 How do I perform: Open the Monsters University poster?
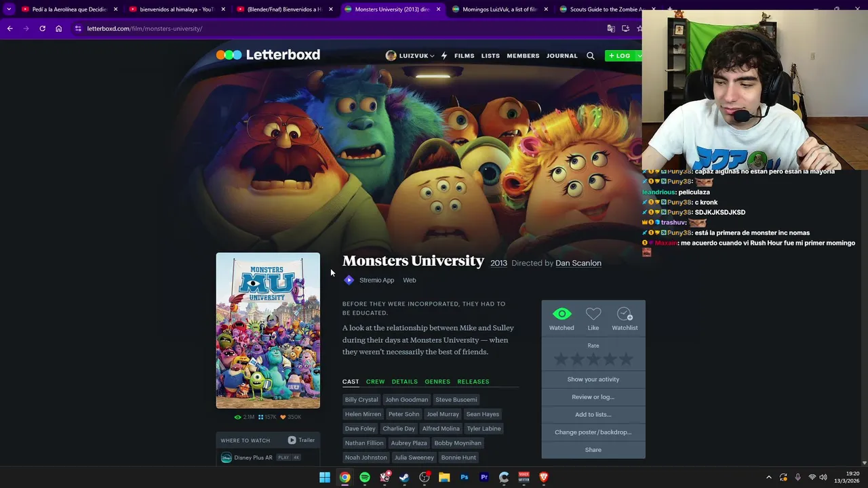coord(268,331)
